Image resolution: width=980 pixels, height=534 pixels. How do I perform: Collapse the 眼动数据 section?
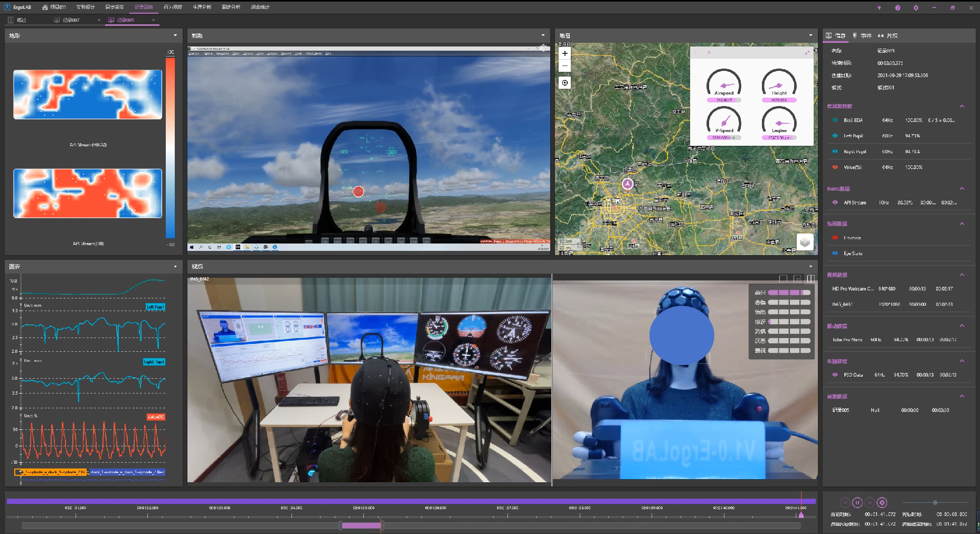[x=962, y=326]
